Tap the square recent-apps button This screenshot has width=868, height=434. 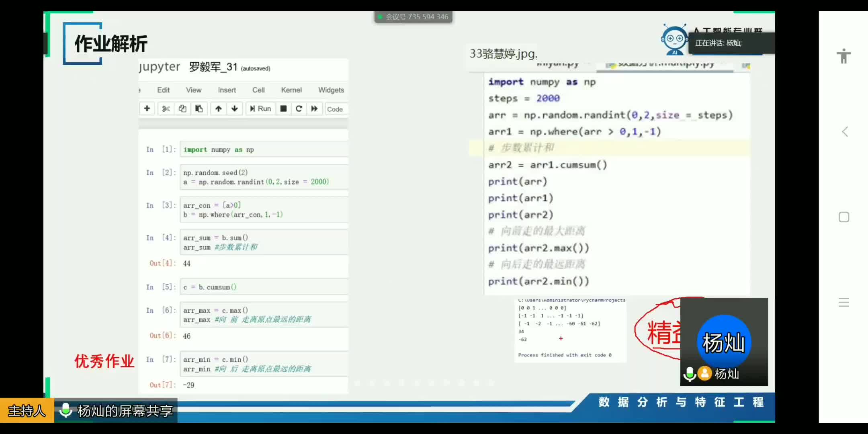(844, 217)
